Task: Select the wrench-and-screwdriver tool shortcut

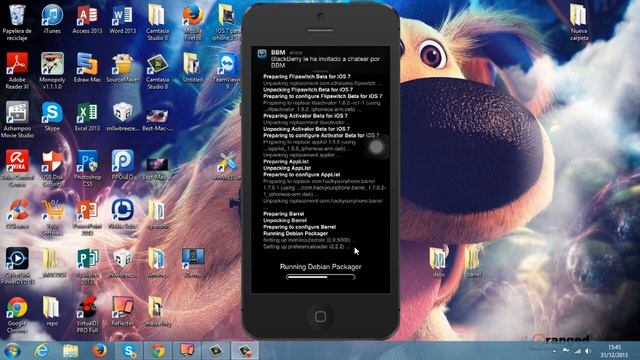Action: point(227,166)
